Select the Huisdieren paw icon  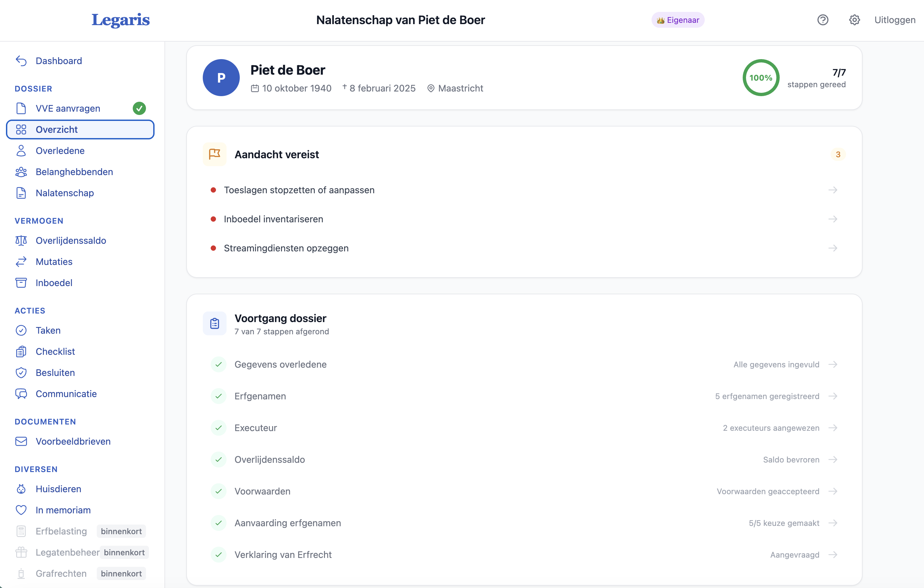pyautogui.click(x=21, y=489)
